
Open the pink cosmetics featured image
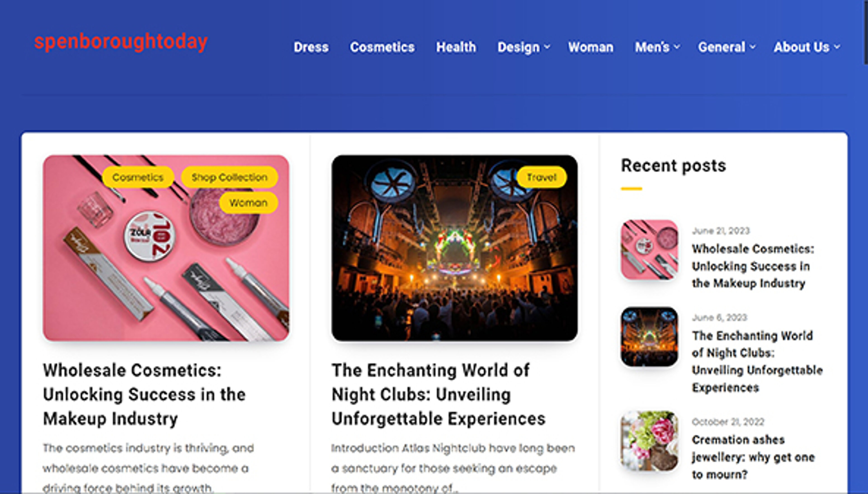(166, 248)
